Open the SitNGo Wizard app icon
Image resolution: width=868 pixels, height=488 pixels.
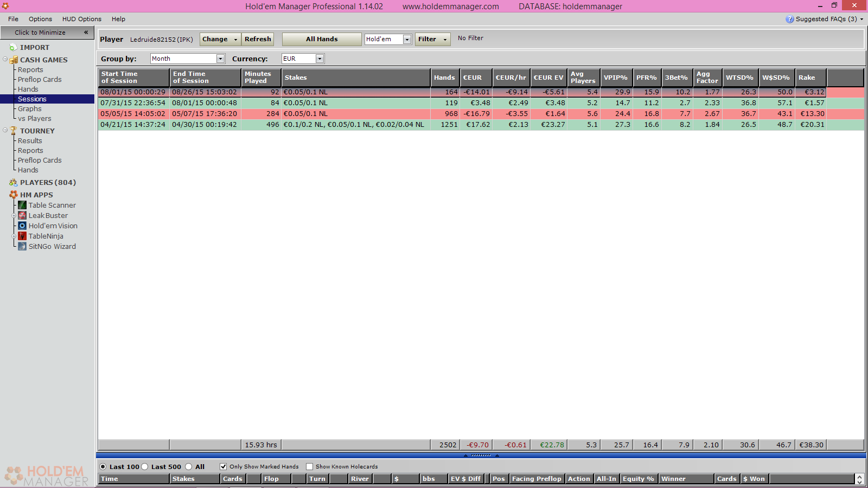pos(22,246)
